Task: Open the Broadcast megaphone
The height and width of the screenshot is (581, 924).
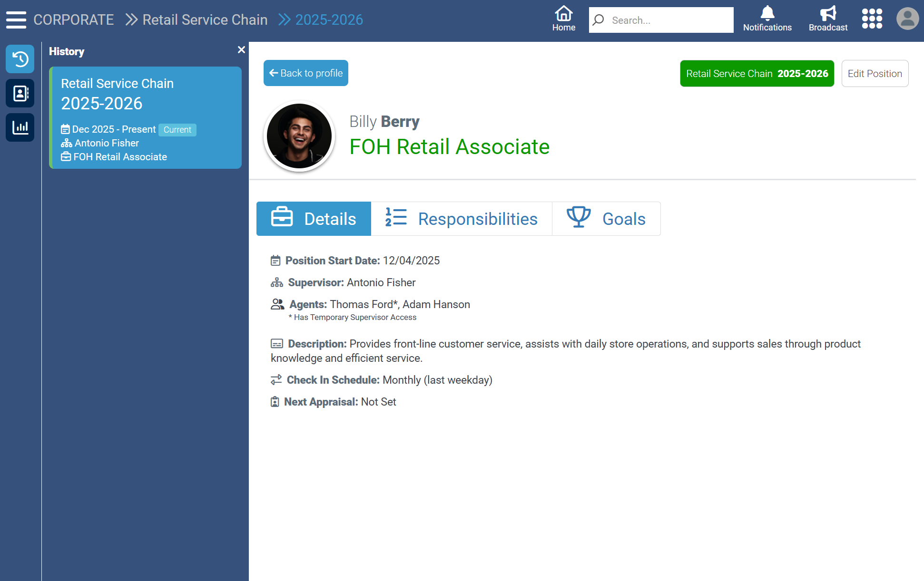Action: pyautogui.click(x=828, y=19)
